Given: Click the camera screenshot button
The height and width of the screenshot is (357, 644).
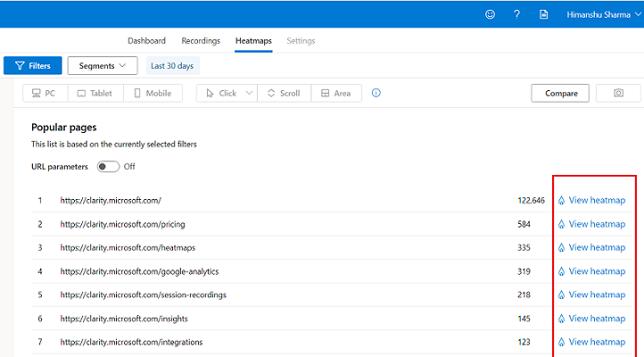Looking at the screenshot, I should [618, 93].
